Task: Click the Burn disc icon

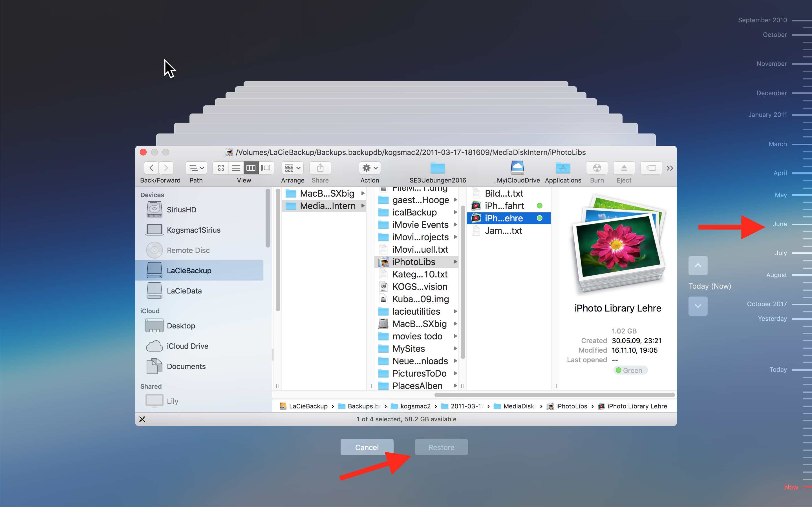Action: (x=597, y=168)
